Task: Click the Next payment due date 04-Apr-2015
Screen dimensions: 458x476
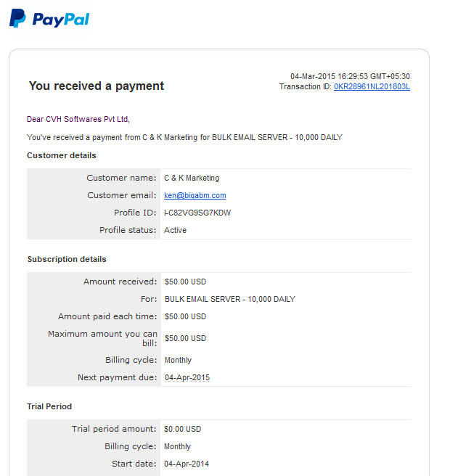Action: (x=187, y=377)
